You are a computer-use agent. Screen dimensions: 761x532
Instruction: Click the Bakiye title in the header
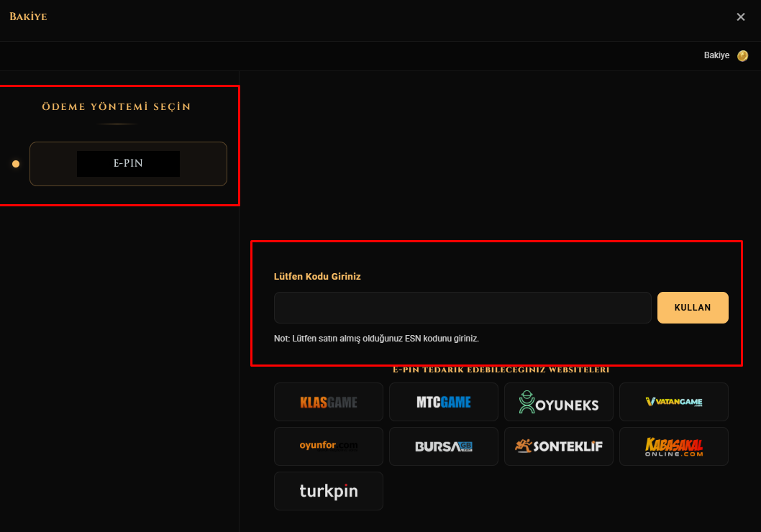(28, 17)
